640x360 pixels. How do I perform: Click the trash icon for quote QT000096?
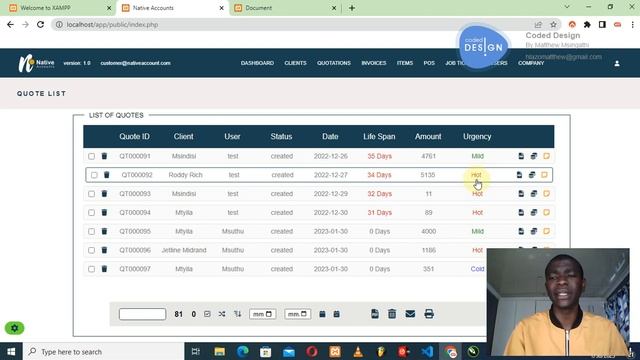pos(104,250)
